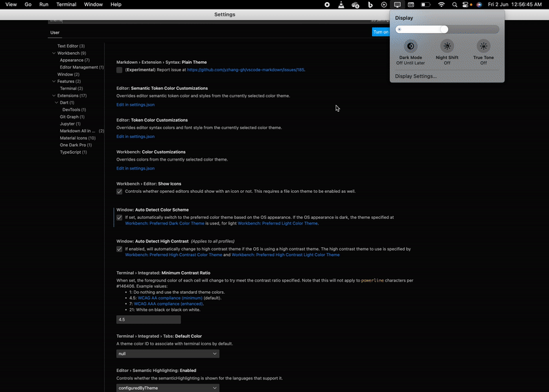
Task: Open the Tabs Default Color null dropdown
Action: (167, 354)
